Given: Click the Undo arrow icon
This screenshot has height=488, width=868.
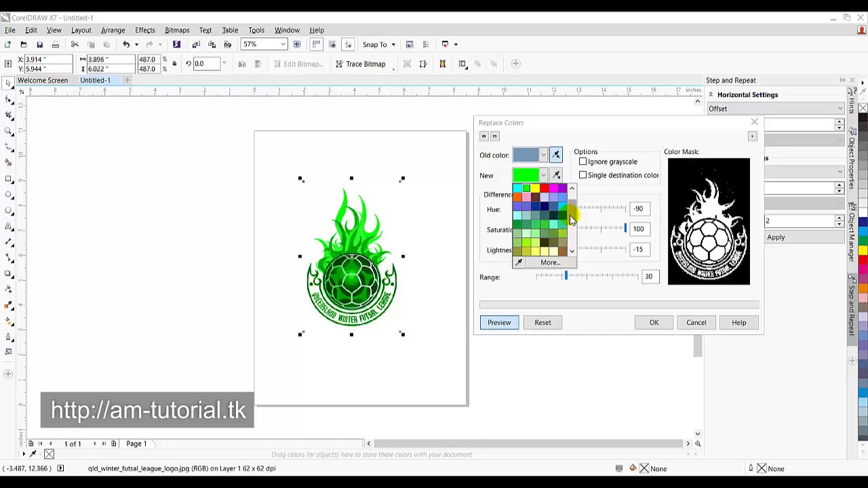Looking at the screenshot, I should (x=126, y=45).
